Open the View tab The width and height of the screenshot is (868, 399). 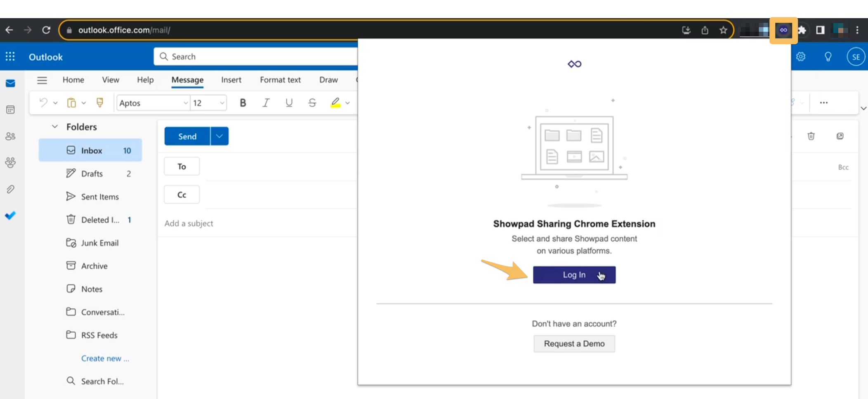coord(111,80)
